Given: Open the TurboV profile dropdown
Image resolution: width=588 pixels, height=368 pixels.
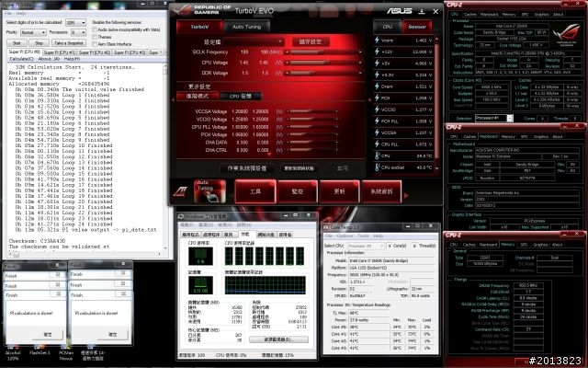Looking at the screenshot, I should [254, 41].
